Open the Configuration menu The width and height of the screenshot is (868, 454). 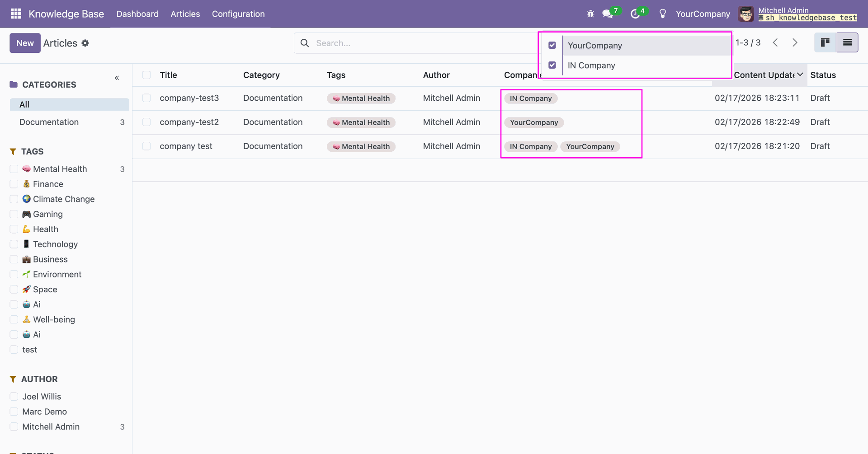click(238, 14)
